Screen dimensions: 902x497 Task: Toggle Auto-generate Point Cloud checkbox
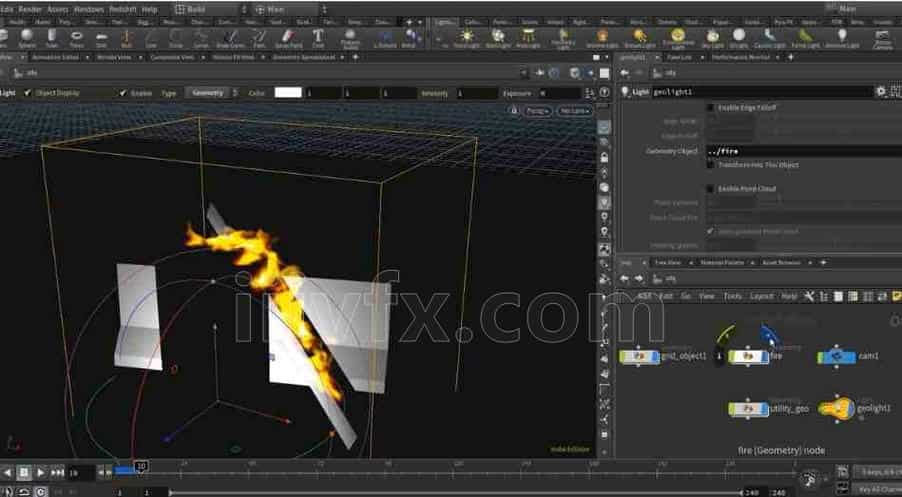(x=710, y=231)
